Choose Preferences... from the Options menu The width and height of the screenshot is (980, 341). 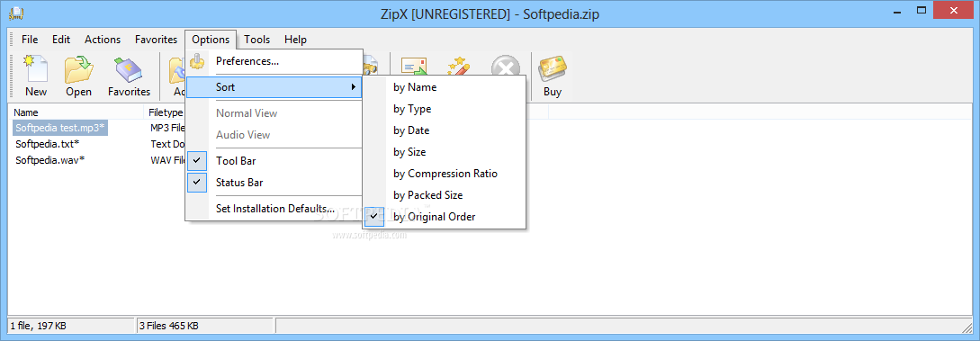pos(274,61)
